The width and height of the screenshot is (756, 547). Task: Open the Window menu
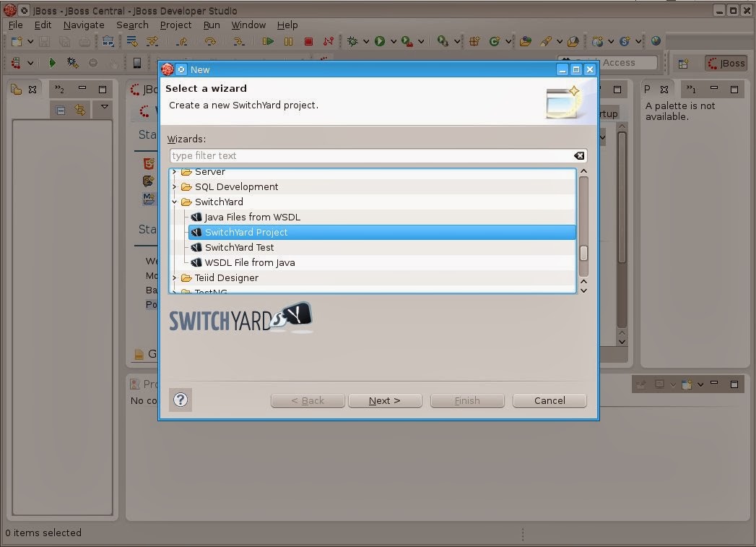pos(248,25)
